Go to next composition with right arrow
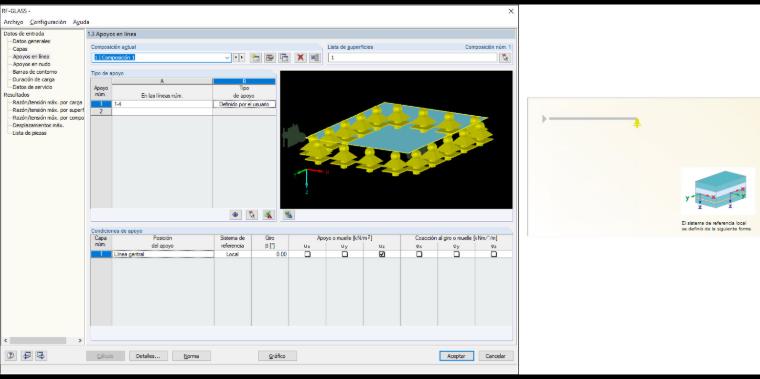 [x=241, y=58]
